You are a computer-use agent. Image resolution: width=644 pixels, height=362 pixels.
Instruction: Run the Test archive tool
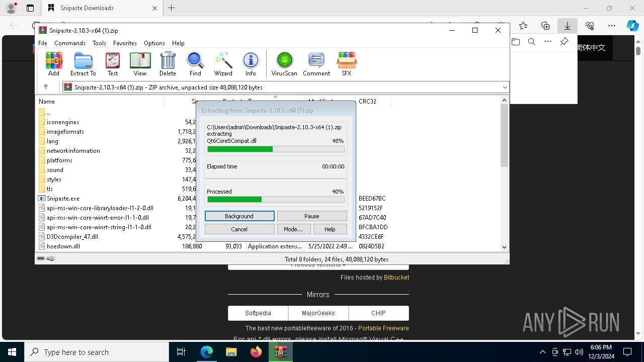tap(113, 64)
